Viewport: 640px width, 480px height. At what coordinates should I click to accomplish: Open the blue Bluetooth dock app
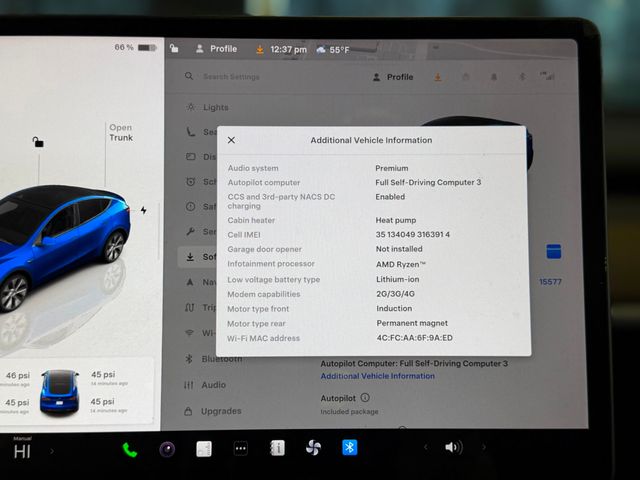pos(350,447)
